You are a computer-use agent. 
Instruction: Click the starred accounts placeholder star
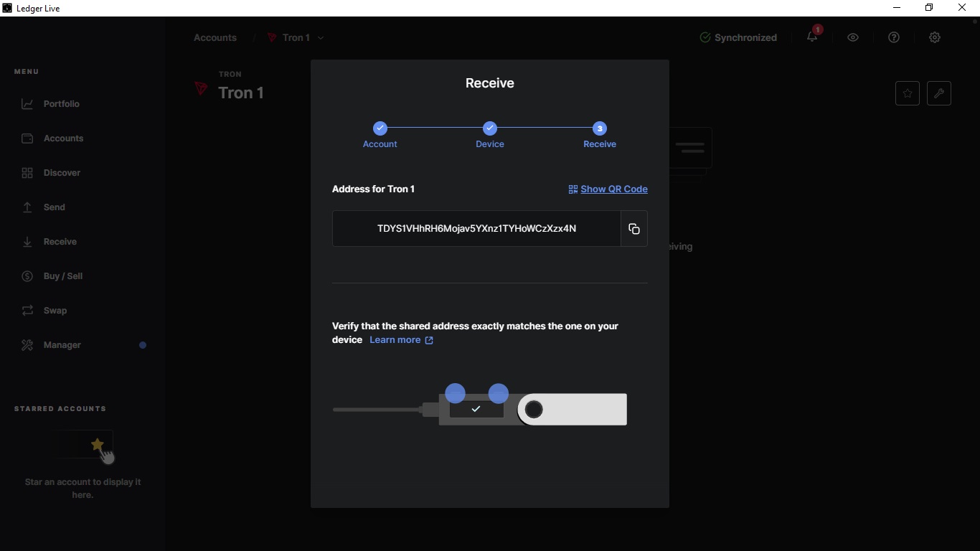pyautogui.click(x=98, y=445)
